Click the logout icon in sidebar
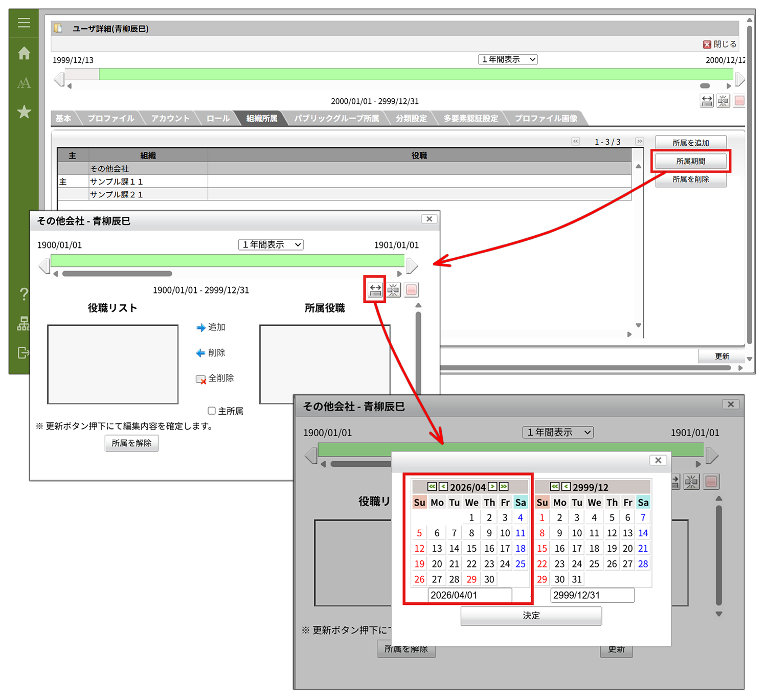 24,353
